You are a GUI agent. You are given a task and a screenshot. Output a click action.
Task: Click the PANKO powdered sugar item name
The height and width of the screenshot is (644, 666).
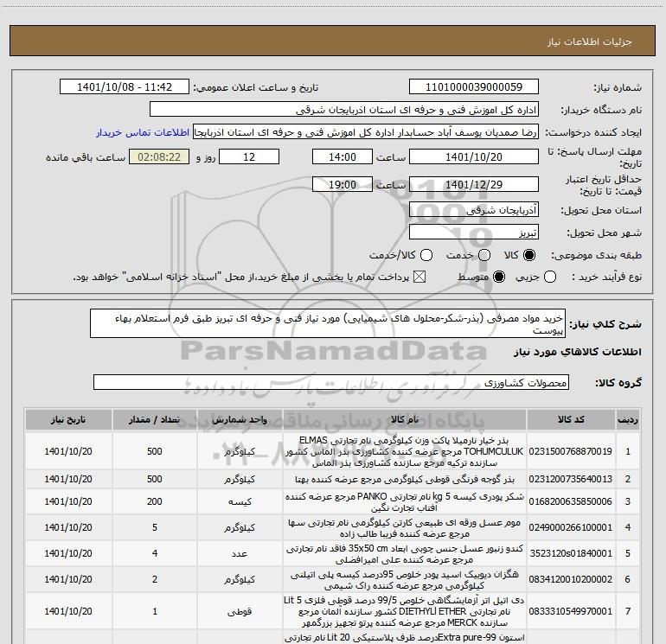click(x=405, y=501)
